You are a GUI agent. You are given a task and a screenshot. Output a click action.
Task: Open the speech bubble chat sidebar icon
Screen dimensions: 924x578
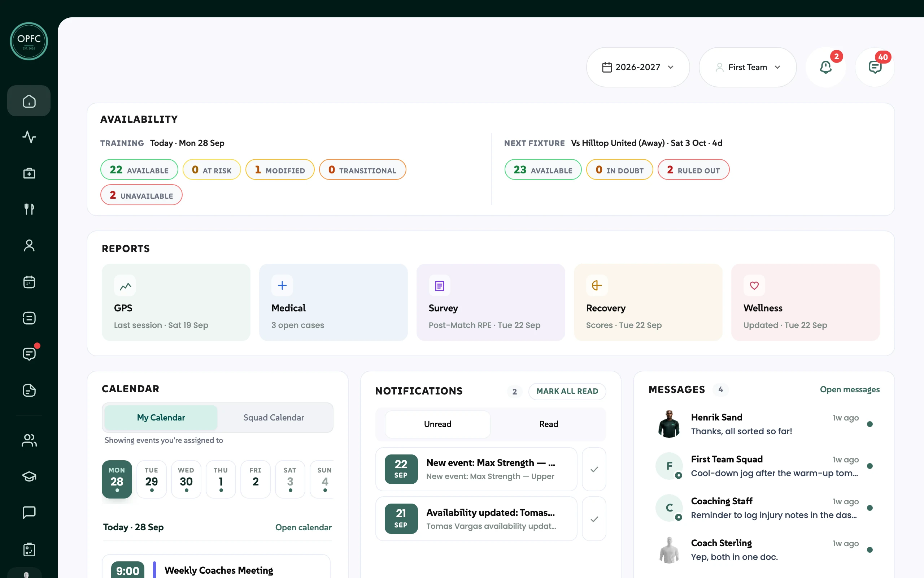29,512
